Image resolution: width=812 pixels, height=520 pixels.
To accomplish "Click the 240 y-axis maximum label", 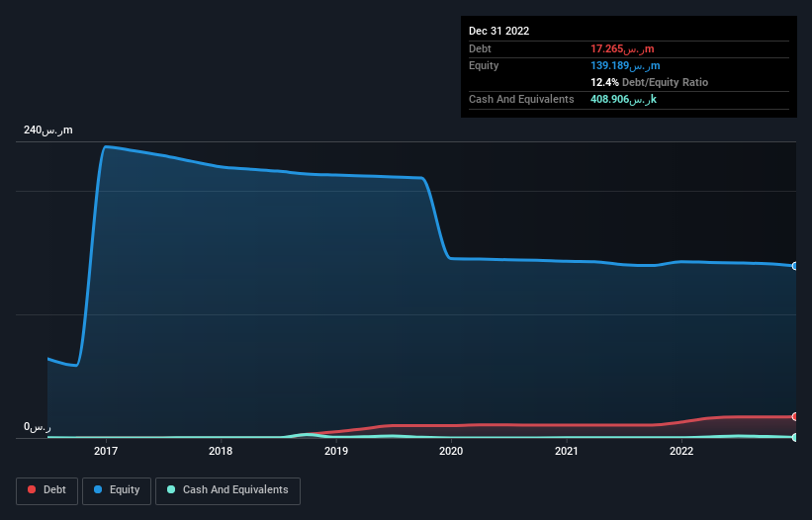I will 48,130.
